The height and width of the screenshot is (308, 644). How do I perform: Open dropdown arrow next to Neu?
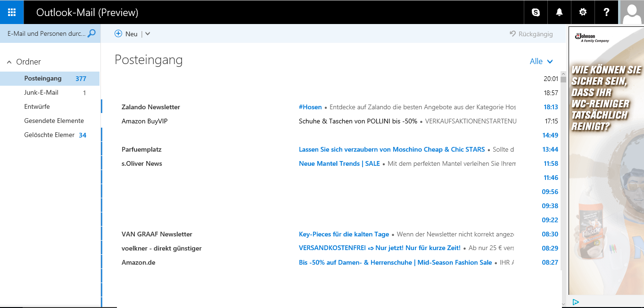click(x=148, y=34)
